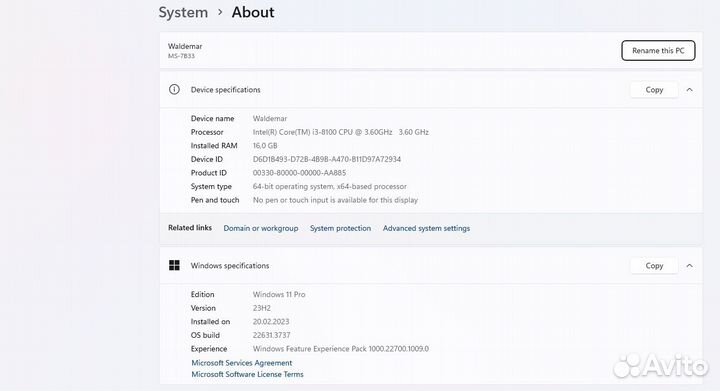
Task: Collapse the Windows specifications section chevron
Action: pos(689,266)
